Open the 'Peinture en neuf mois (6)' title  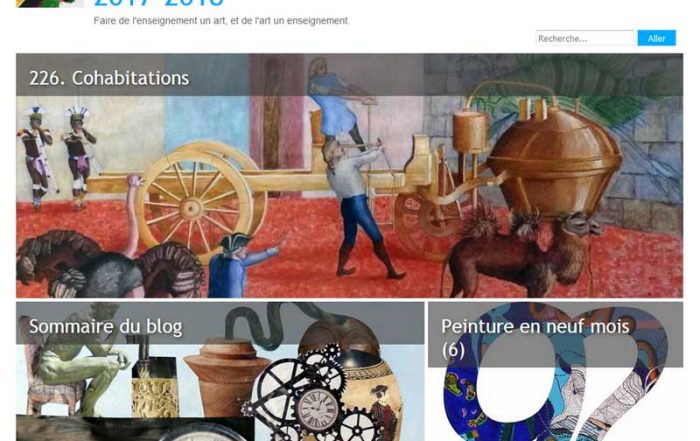535,338
